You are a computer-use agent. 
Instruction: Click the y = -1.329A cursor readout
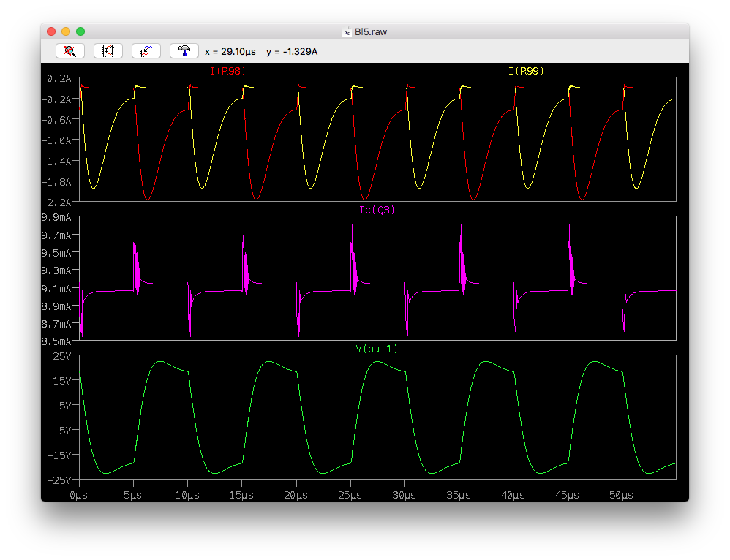(292, 52)
